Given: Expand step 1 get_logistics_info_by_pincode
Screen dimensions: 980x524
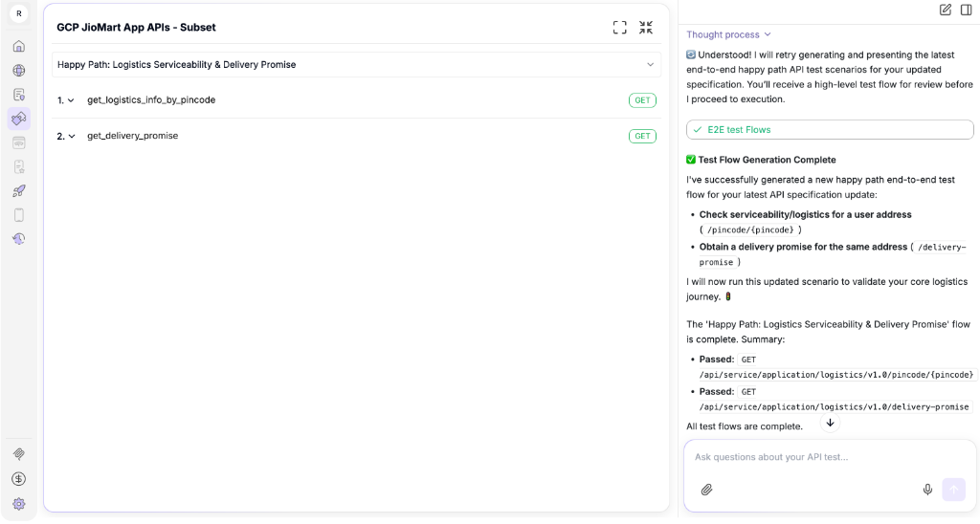Looking at the screenshot, I should click(x=71, y=100).
